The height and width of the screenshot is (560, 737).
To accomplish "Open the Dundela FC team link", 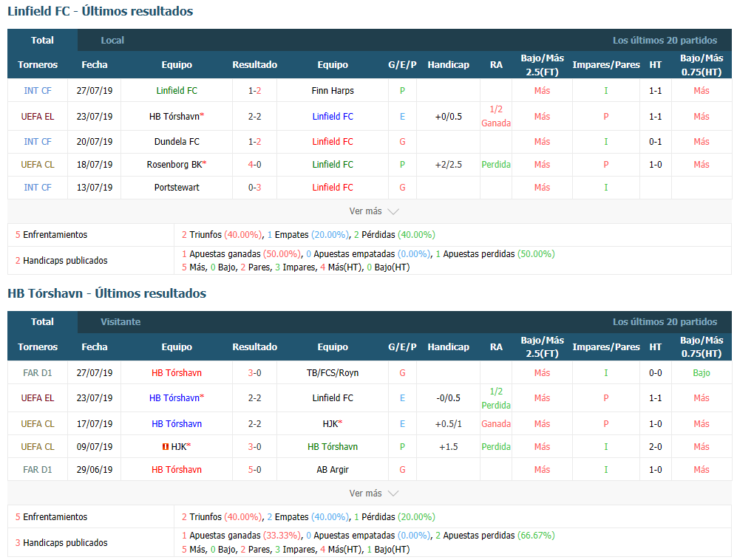I will 177,141.
